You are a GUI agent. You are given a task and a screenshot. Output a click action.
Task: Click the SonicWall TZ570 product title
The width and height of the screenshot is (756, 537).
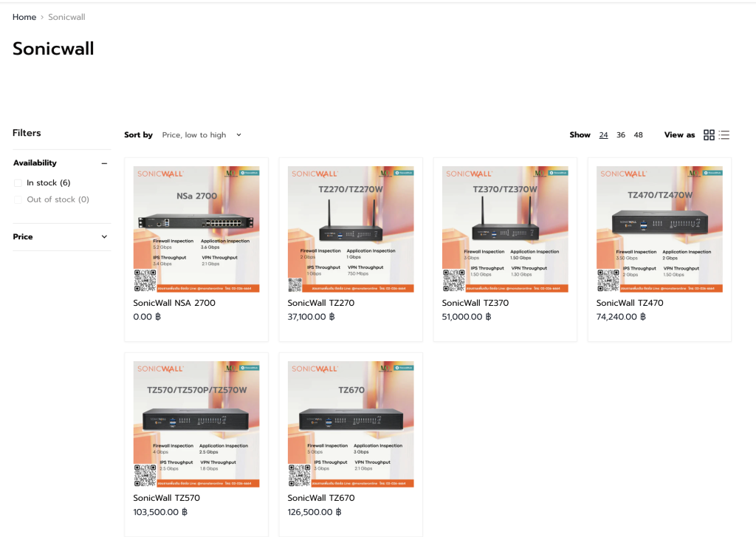pyautogui.click(x=166, y=498)
